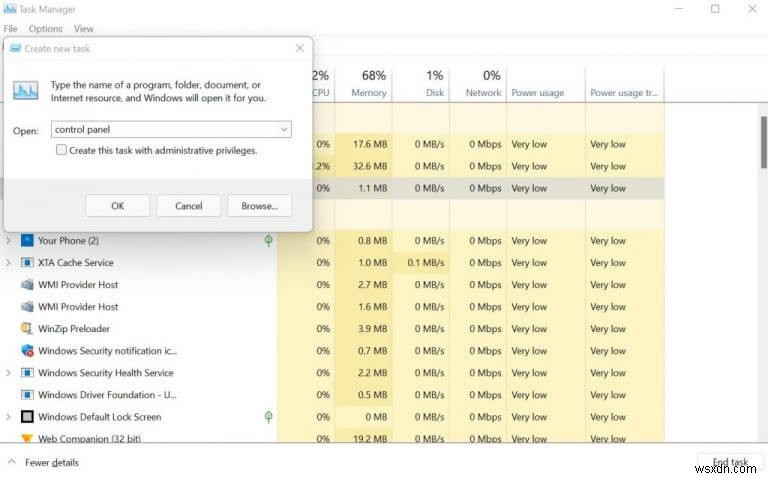Click the Windows Security Health Service icon
768x479 pixels.
[27, 373]
